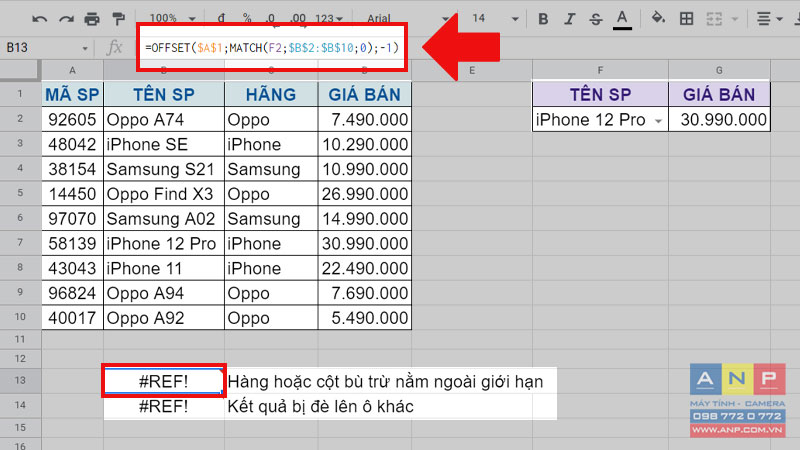Click the Samsung A02 cell
The image size is (800, 450).
tap(164, 218)
